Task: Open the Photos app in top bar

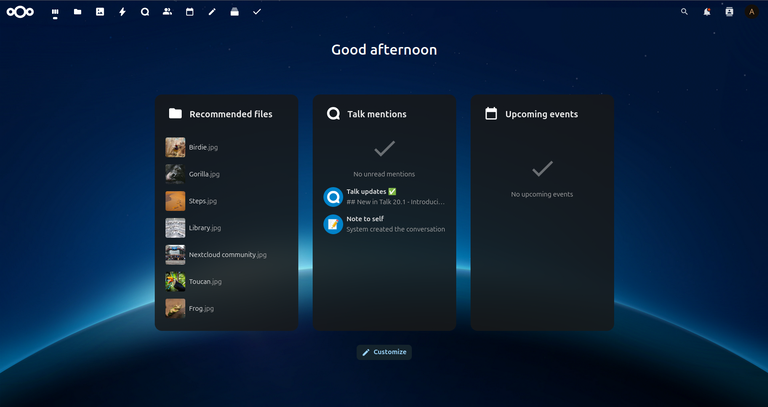Action: pyautogui.click(x=100, y=12)
